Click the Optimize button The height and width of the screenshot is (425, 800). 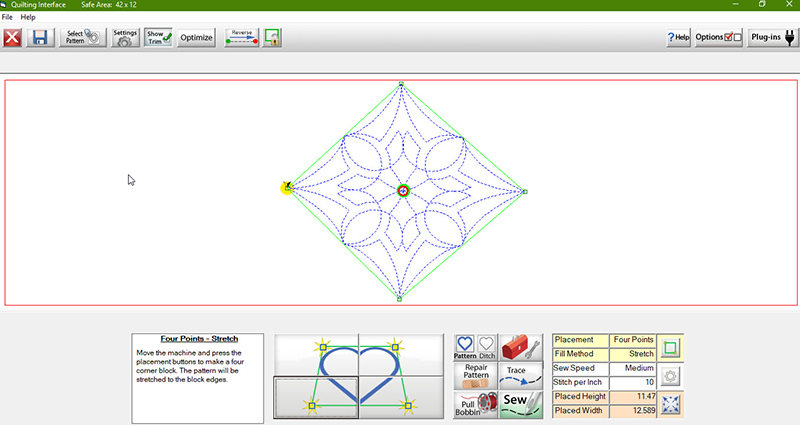click(196, 38)
